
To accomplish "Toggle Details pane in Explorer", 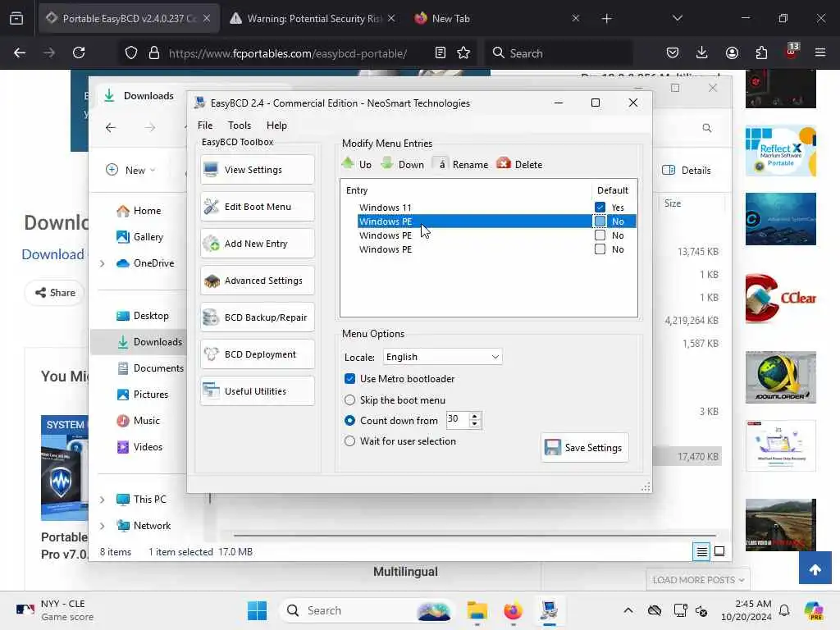I will click(x=687, y=171).
